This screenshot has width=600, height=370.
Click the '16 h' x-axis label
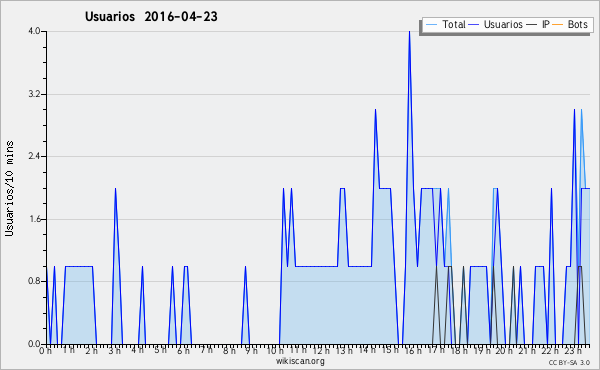[x=413, y=351]
